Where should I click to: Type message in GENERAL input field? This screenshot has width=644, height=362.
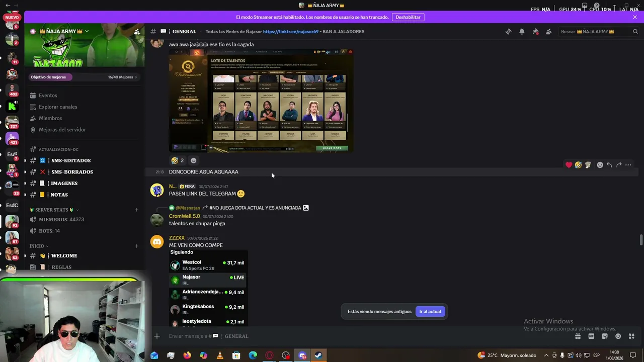[367, 336]
